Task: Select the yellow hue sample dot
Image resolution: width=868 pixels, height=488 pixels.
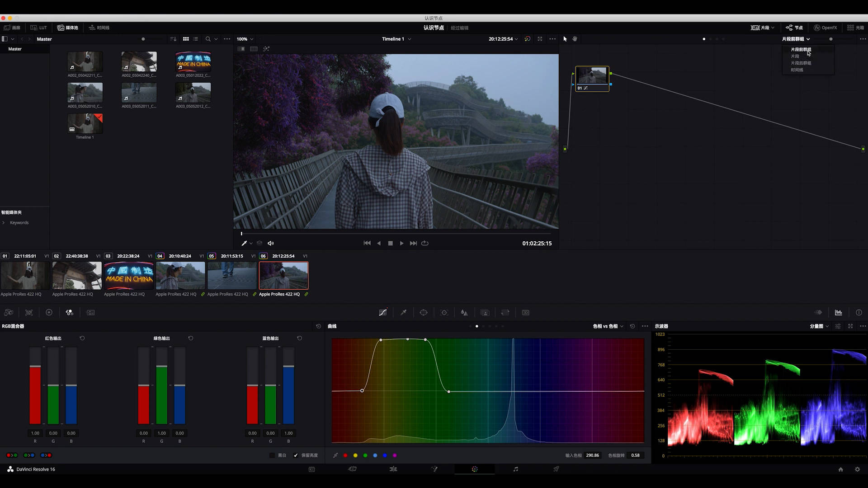Action: click(355, 455)
